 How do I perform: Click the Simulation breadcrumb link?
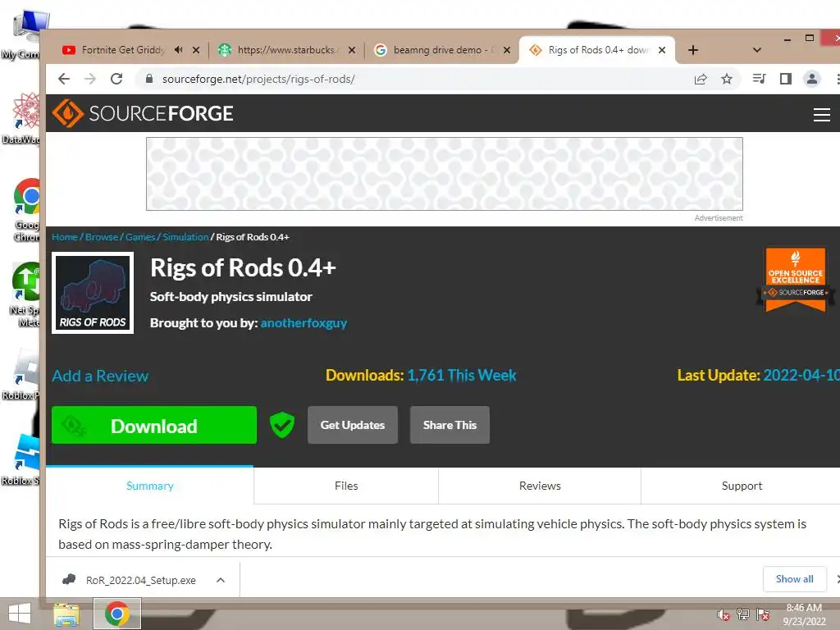coord(185,237)
